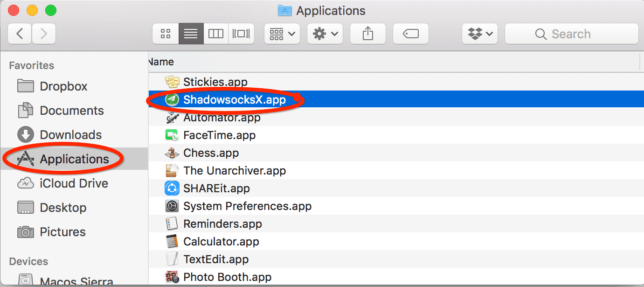This screenshot has width=644, height=287.
Task: Click the Share toolbar button
Action: click(x=368, y=34)
